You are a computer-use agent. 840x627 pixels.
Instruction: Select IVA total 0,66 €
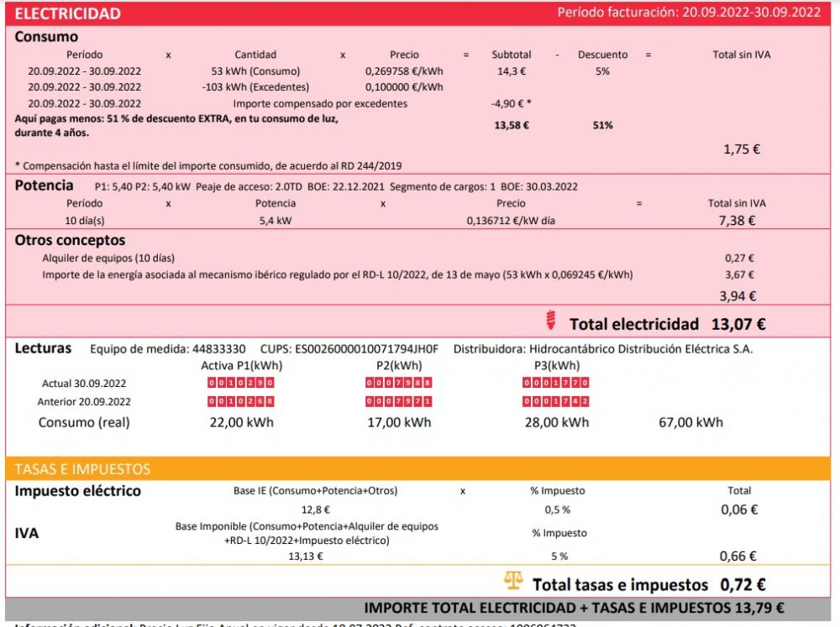738,556
